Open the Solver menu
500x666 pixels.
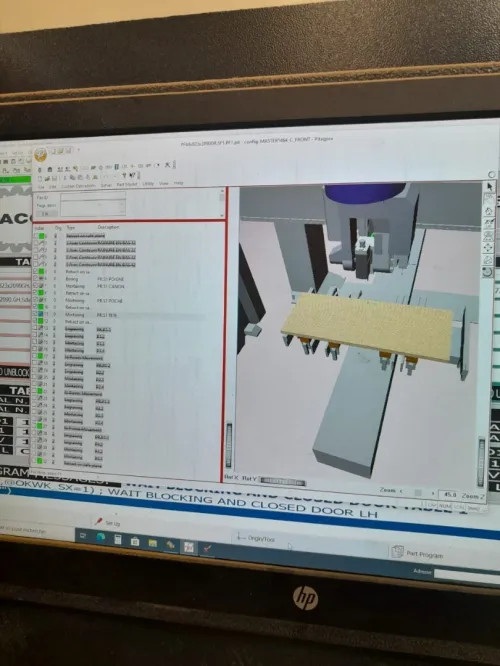click(x=106, y=185)
